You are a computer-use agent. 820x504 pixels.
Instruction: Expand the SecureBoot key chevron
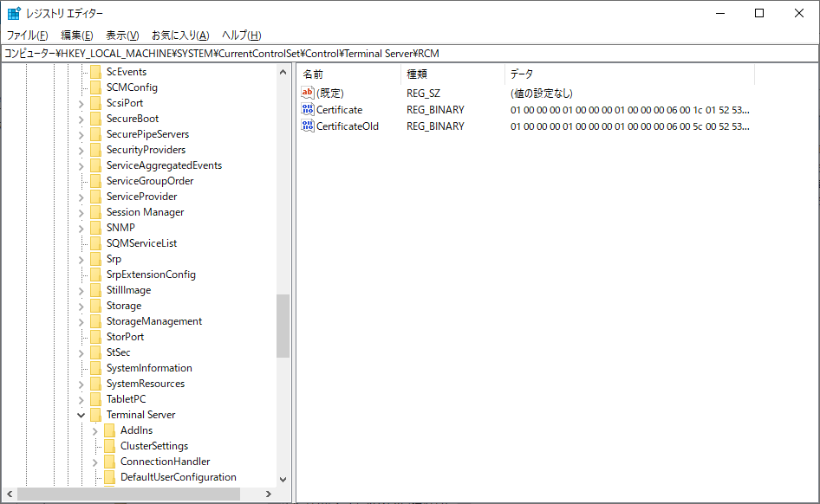pos(81,120)
